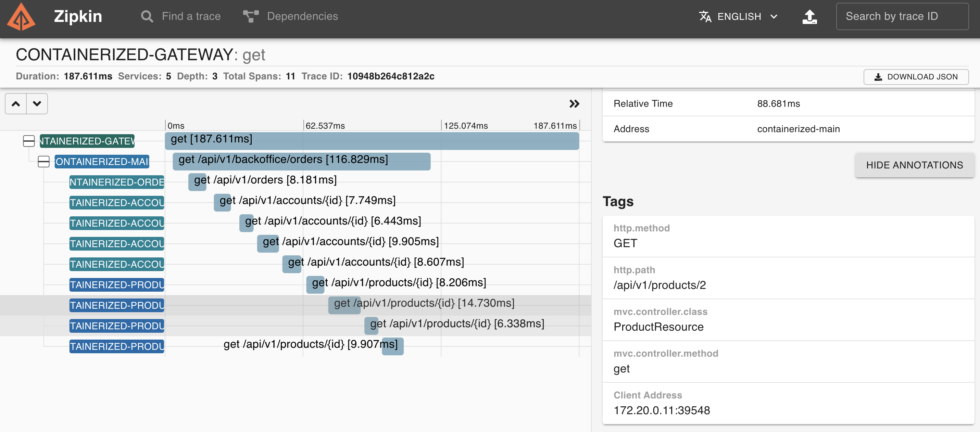Image resolution: width=980 pixels, height=432 pixels.
Task: Open the Find a trace page
Action: [x=191, y=16]
